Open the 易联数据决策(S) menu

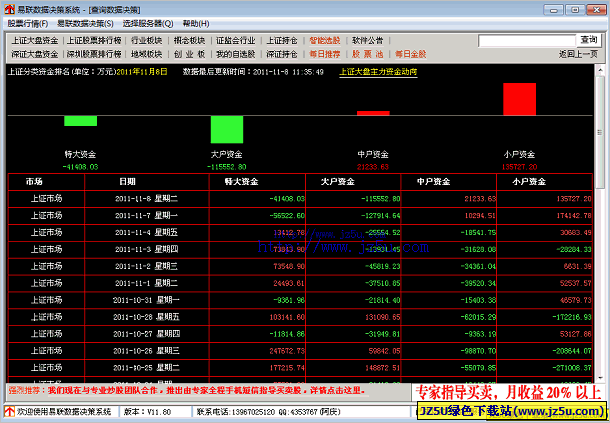85,24
